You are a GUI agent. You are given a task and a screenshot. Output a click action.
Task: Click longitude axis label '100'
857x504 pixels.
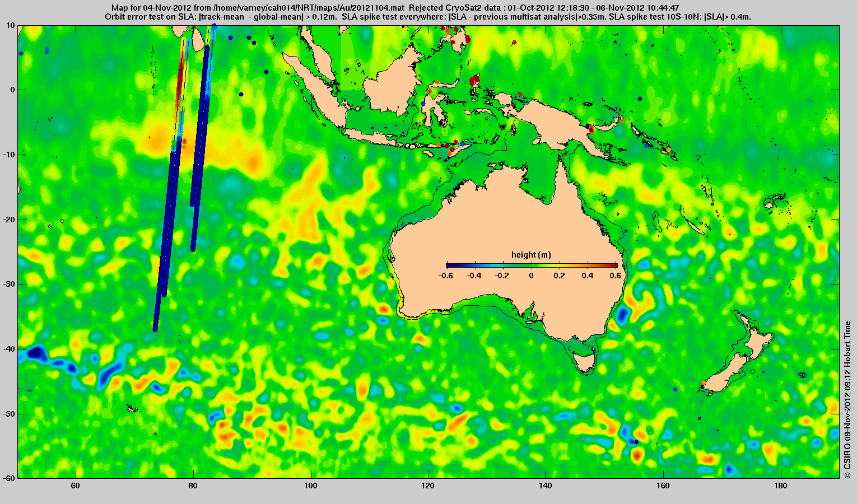310,486
